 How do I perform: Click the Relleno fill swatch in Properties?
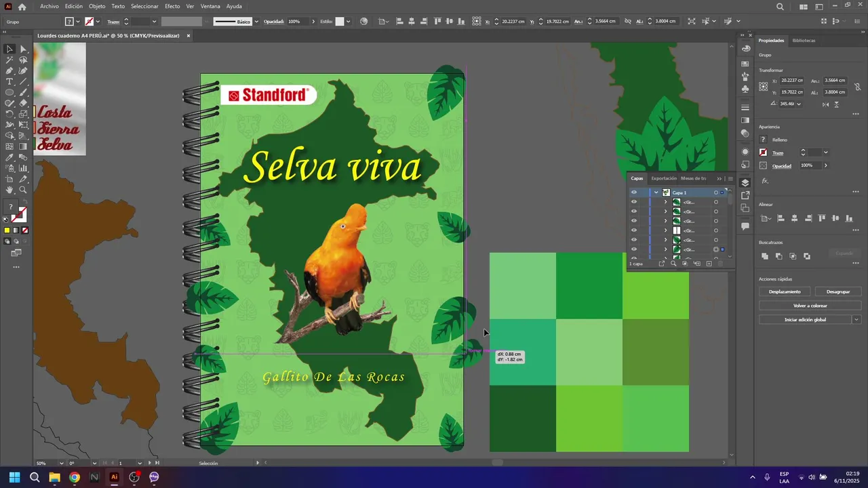(x=764, y=140)
